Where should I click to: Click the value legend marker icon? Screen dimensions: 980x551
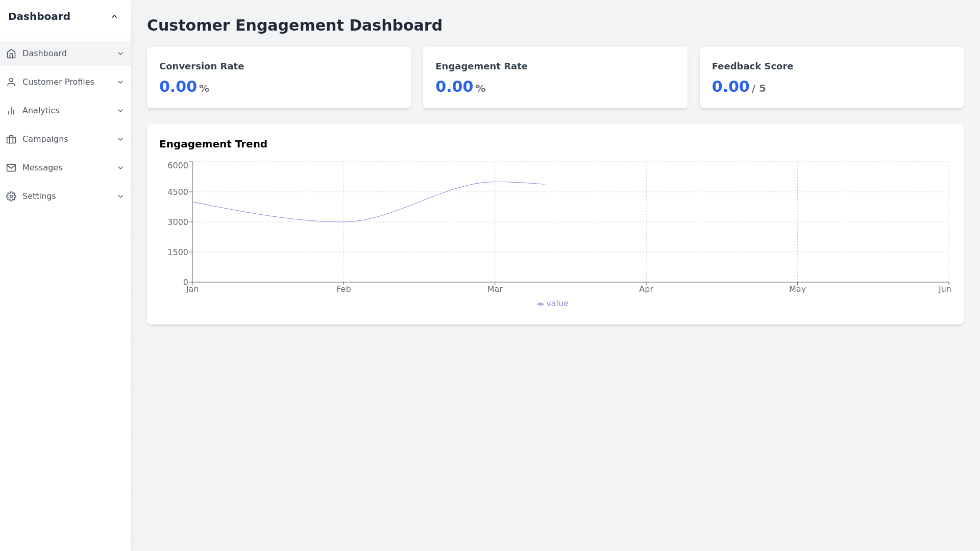point(540,304)
